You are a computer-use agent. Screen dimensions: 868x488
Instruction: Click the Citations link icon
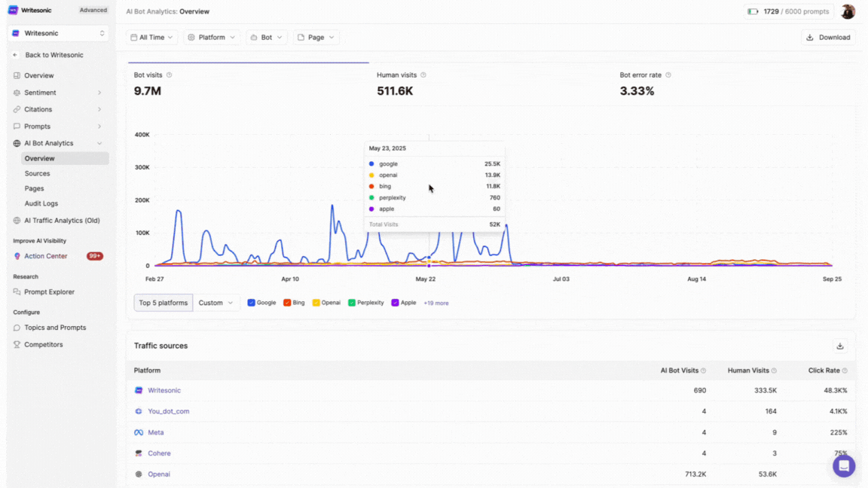[17, 109]
